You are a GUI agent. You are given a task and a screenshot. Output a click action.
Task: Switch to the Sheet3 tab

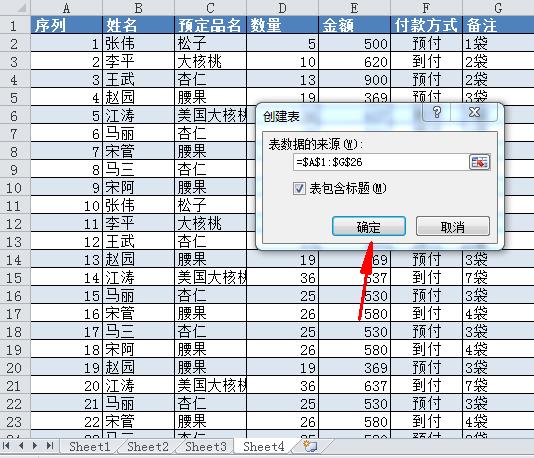(x=205, y=446)
